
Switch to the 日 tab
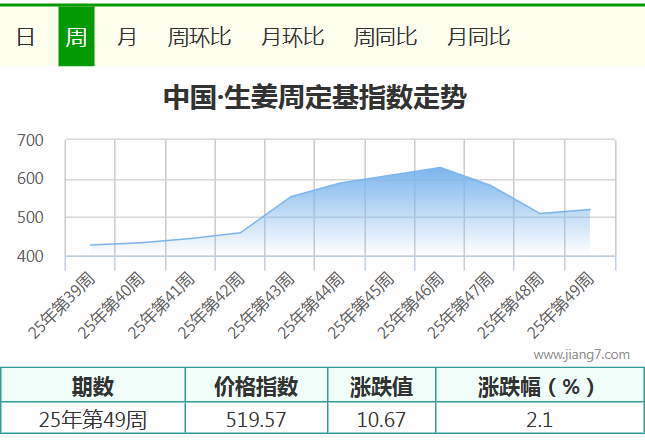(x=26, y=37)
